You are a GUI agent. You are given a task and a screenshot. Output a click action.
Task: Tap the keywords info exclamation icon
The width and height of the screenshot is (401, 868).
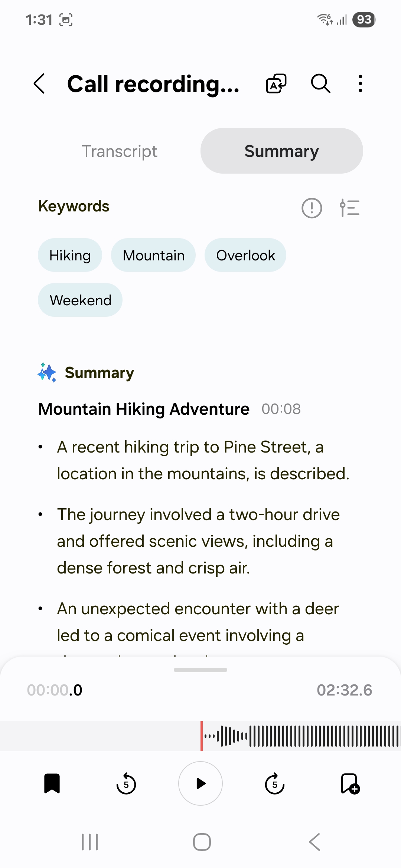tap(312, 208)
